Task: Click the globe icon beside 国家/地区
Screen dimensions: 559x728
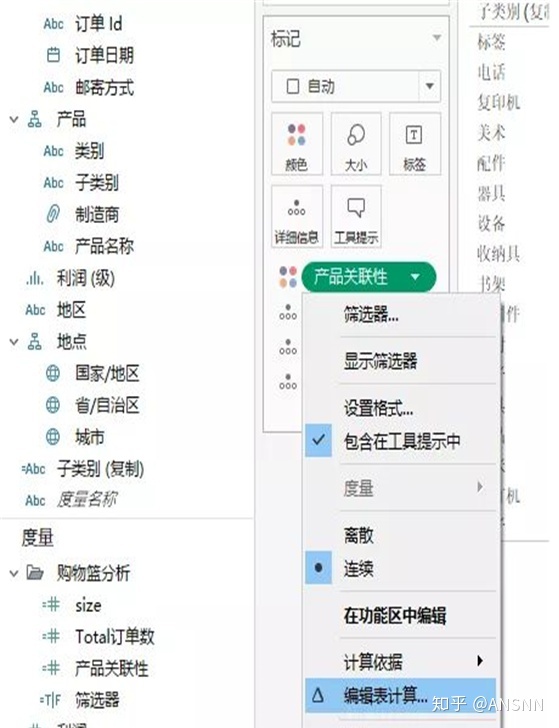Action: tap(53, 373)
